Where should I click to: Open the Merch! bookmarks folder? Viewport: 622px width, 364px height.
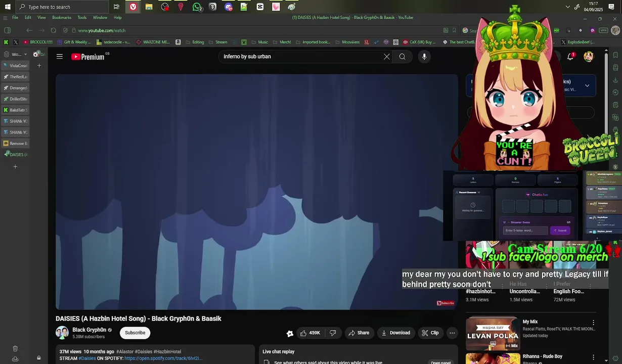[282, 42]
